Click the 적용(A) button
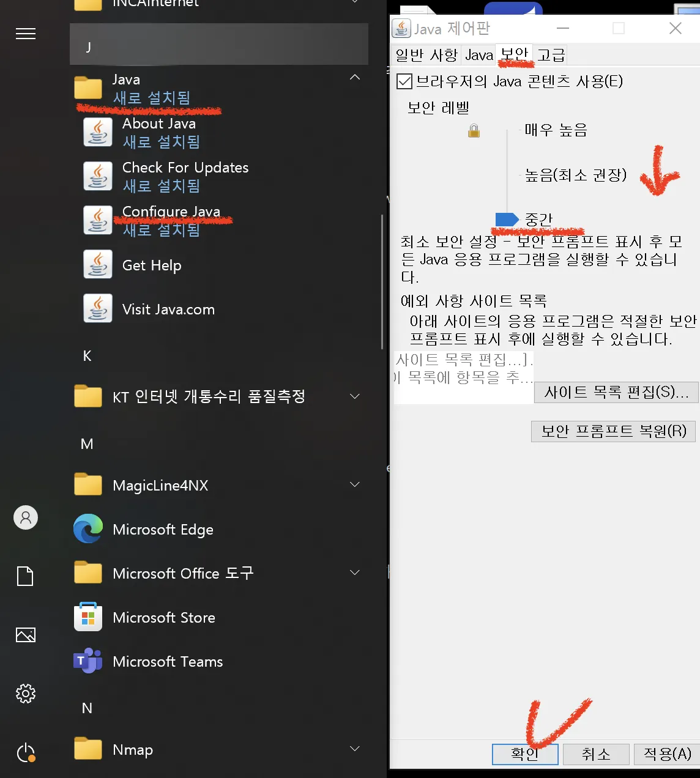Screen dimensions: 700x778 667,754
